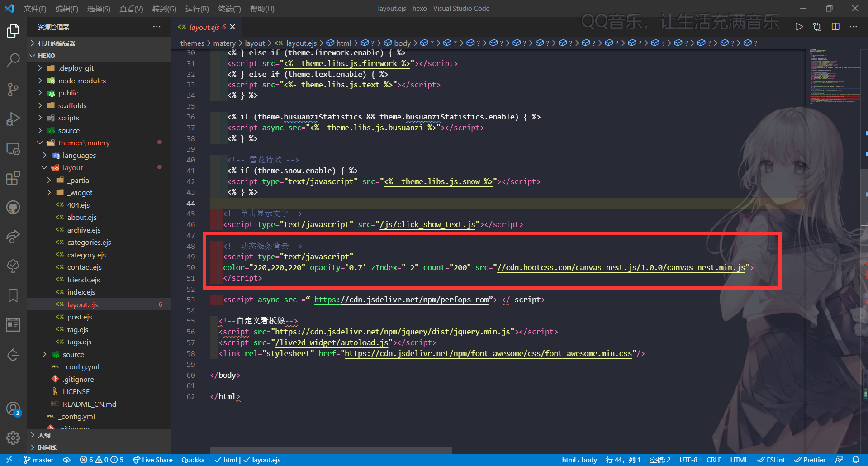This screenshot has width=868, height=466.
Task: Expand the .deploy_git folder
Action: click(x=99, y=68)
